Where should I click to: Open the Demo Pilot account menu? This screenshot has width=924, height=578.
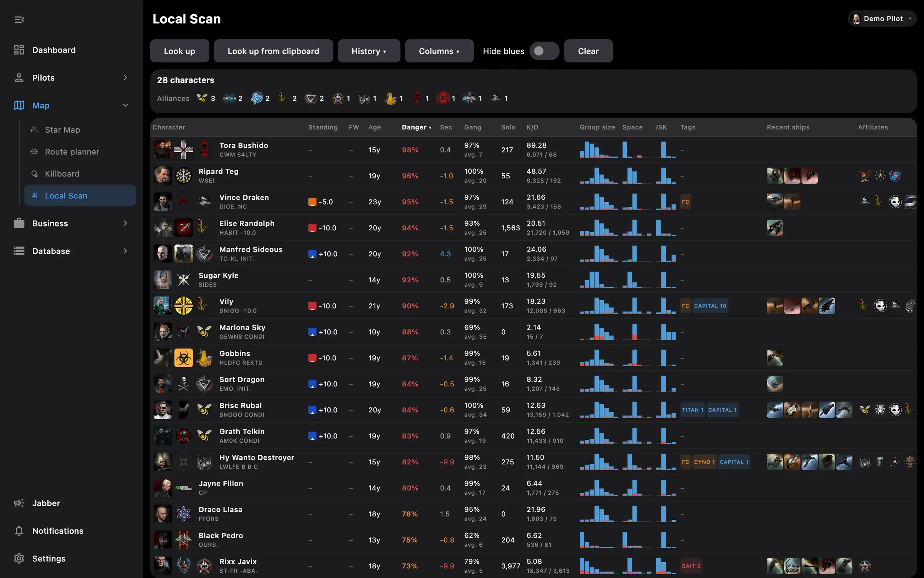tap(882, 18)
